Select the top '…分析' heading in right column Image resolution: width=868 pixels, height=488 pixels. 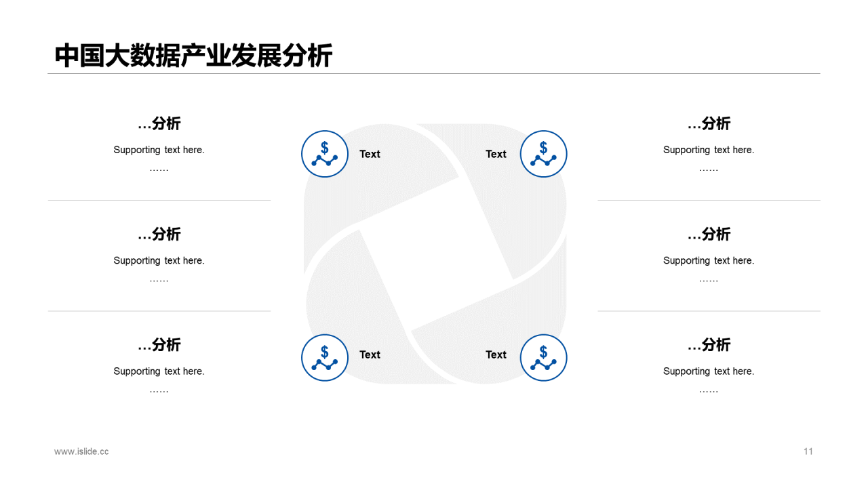tap(709, 123)
